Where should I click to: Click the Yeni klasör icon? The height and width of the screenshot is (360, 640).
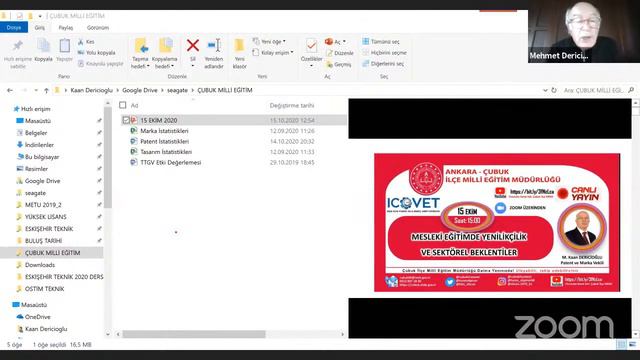239,46
